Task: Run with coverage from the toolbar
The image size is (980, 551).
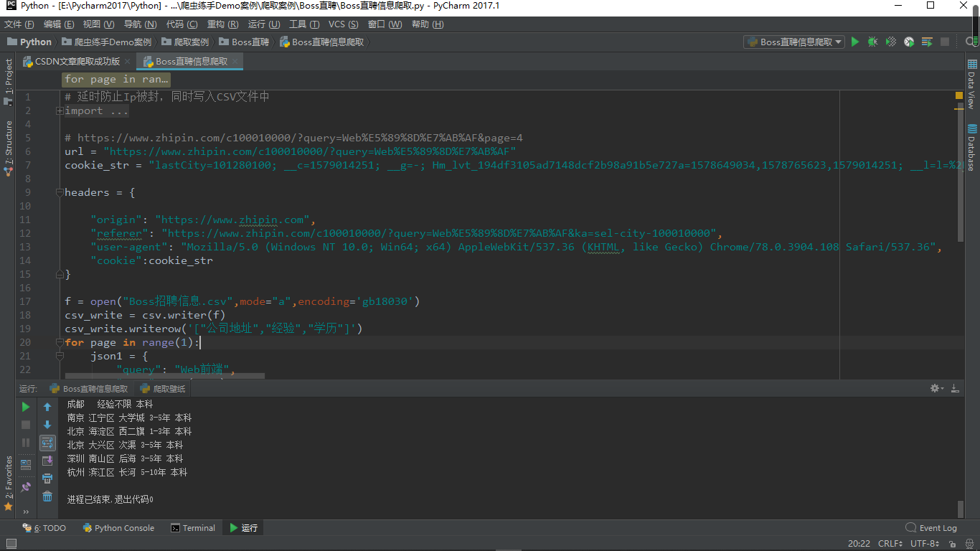Action: tap(891, 42)
